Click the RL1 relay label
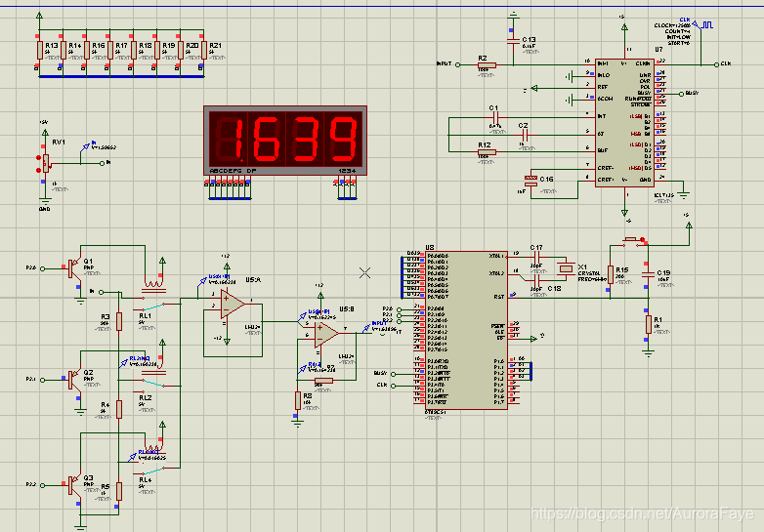 pos(146,316)
